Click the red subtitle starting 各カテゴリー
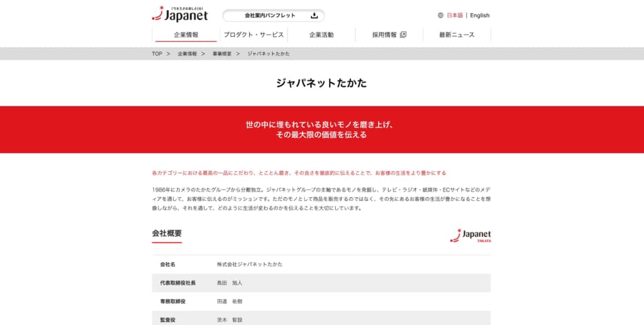 pyautogui.click(x=299, y=173)
